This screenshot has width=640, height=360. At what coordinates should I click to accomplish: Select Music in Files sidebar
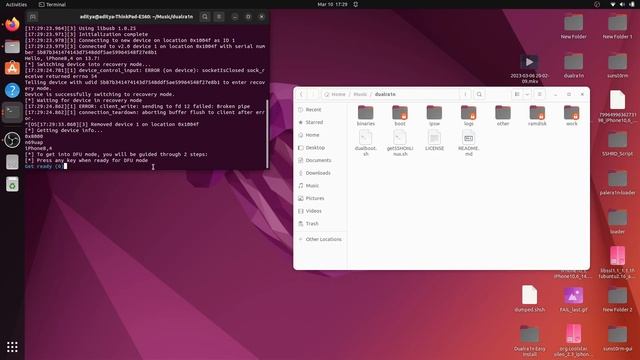320,186
